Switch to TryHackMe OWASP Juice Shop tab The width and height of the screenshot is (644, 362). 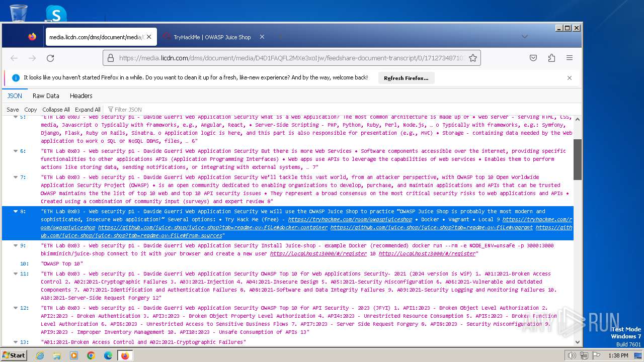coord(212,37)
